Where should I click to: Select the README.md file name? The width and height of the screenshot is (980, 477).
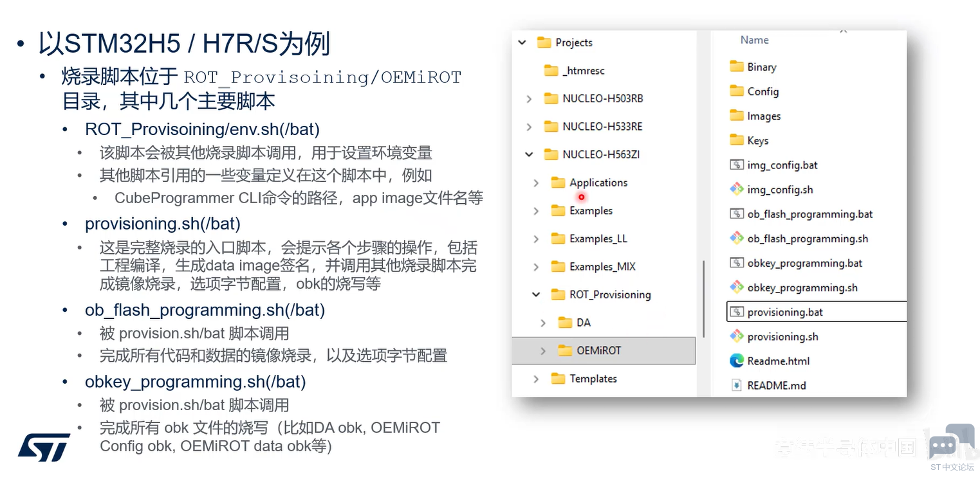(x=777, y=386)
